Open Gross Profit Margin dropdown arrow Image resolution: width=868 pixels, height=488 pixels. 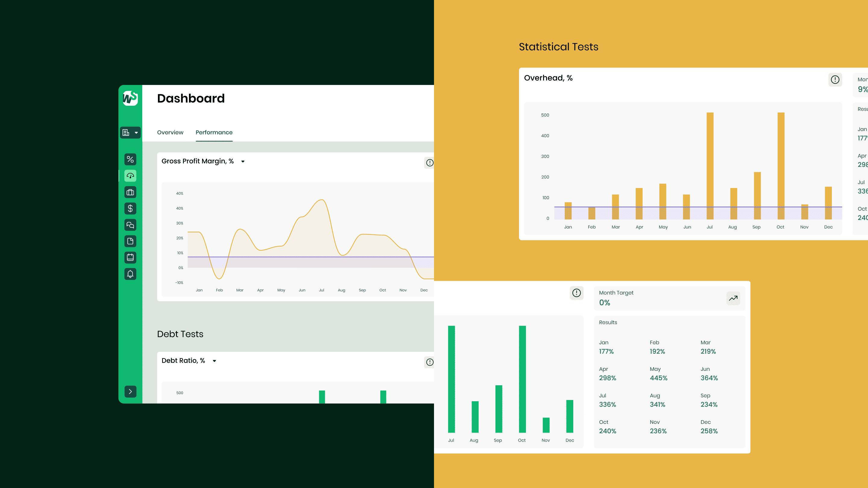[x=243, y=162]
